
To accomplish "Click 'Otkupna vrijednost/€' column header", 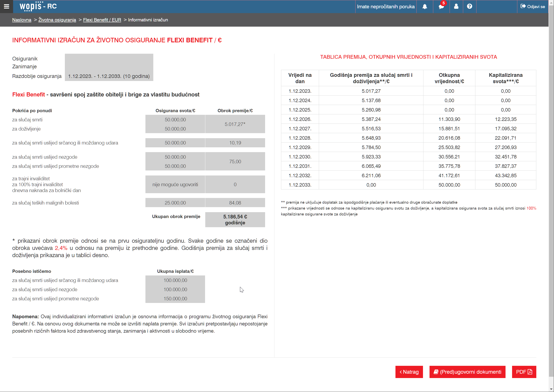I will (449, 78).
